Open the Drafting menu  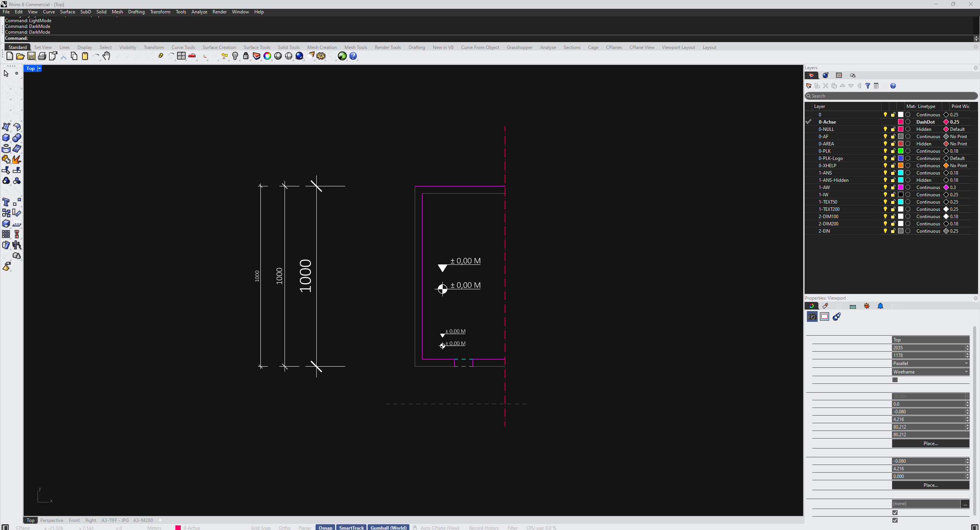pos(136,12)
